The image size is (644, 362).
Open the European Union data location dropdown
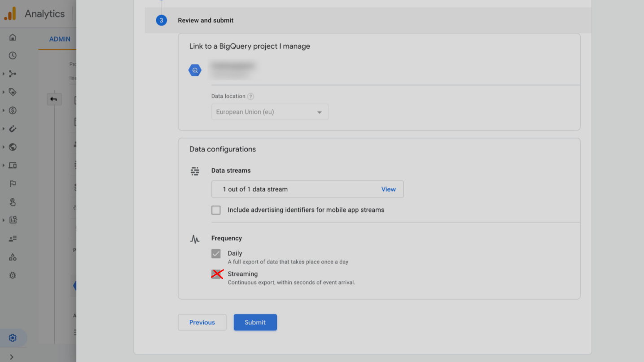tap(270, 112)
